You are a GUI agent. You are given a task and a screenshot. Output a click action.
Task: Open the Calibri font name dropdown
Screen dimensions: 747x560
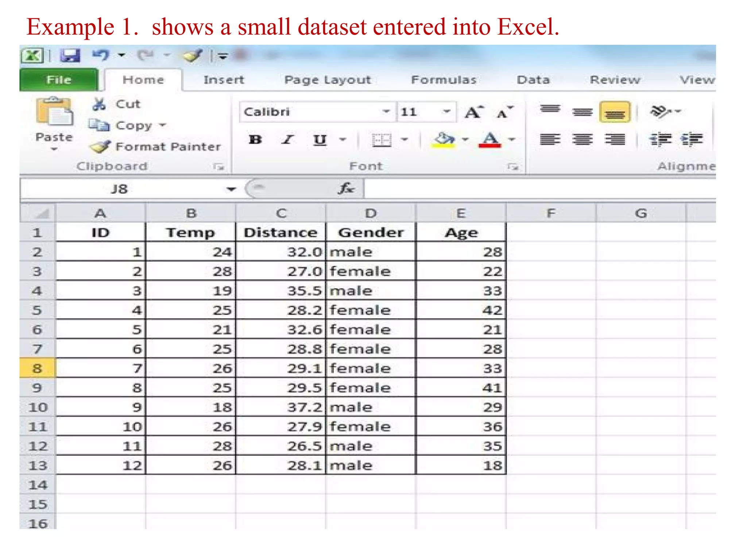(386, 112)
